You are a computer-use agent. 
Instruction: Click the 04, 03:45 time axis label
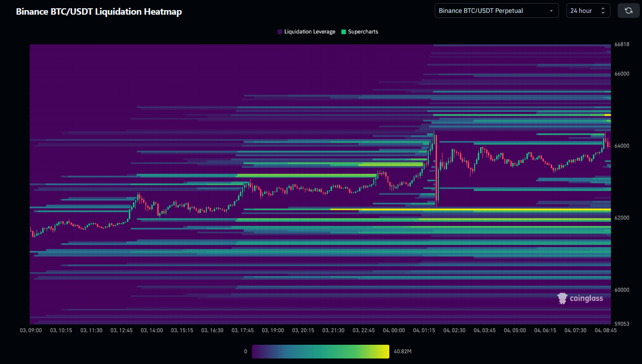[485, 330]
